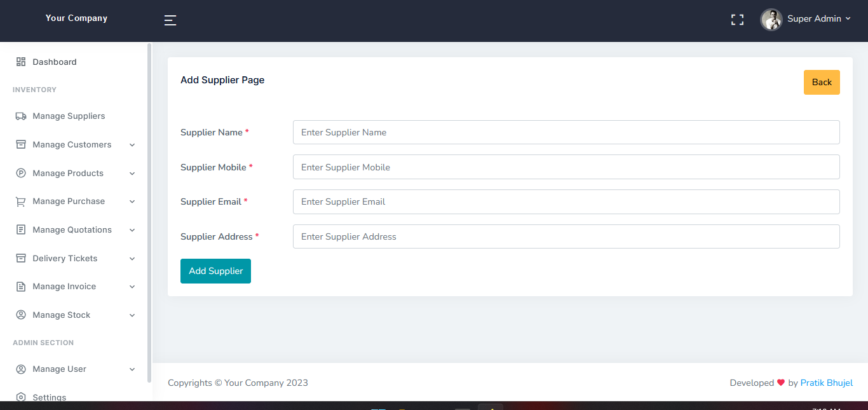This screenshot has width=868, height=410.
Task: Focus the Supplier Email input field
Action: (x=566, y=202)
